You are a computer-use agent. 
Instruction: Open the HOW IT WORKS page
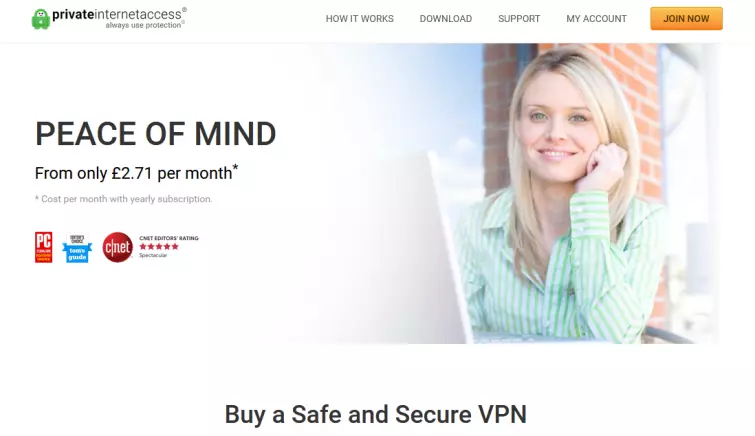(x=359, y=19)
